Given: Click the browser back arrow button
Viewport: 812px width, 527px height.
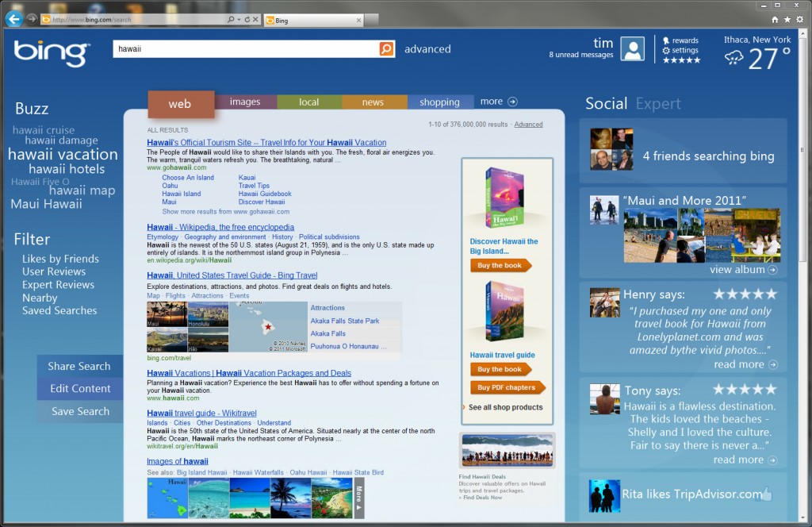Looking at the screenshot, I should click(x=14, y=19).
